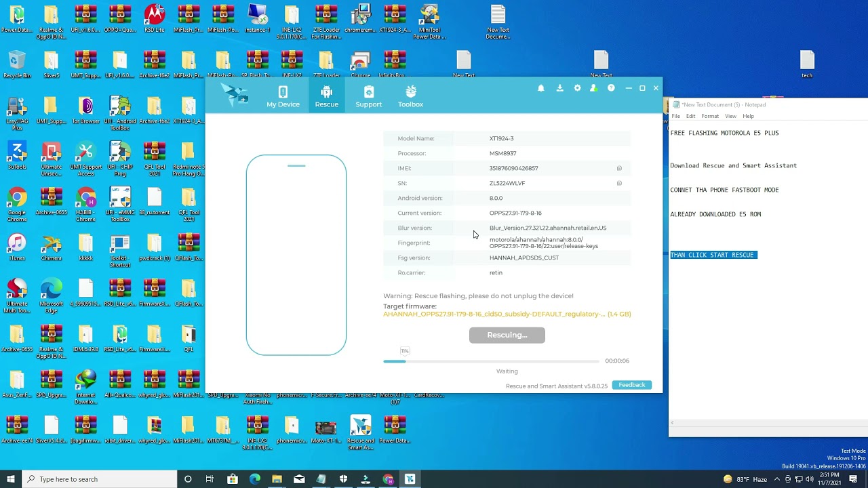Switch to the Rescue tab
Screen dimensions: 868x488
pos(326,96)
